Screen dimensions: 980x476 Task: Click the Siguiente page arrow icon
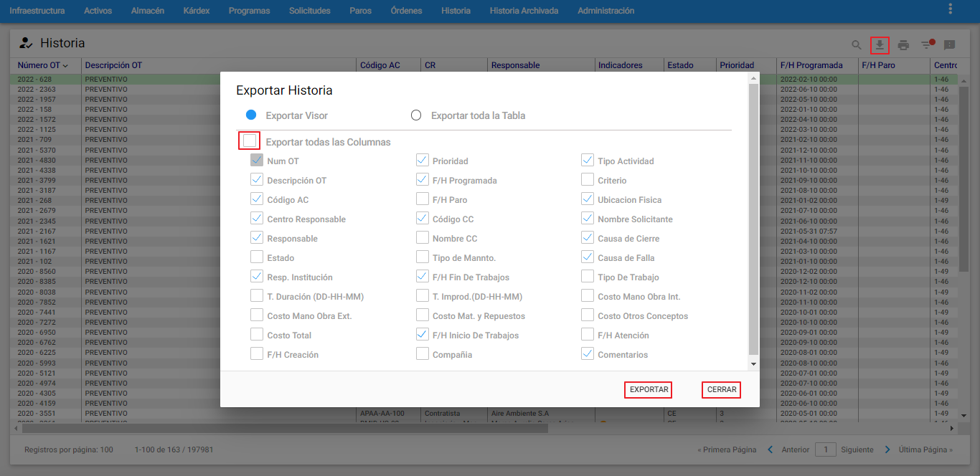click(x=887, y=449)
